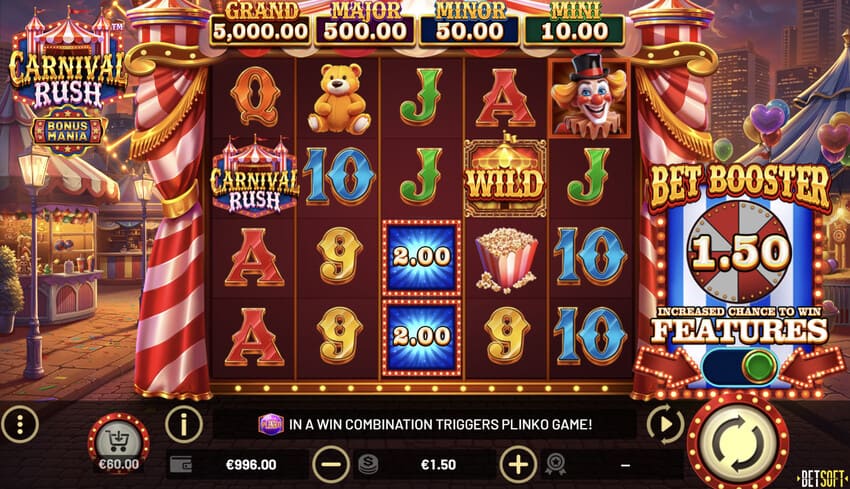Select the Major 500.00 jackpot display
This screenshot has height=489, width=850.
click(365, 25)
